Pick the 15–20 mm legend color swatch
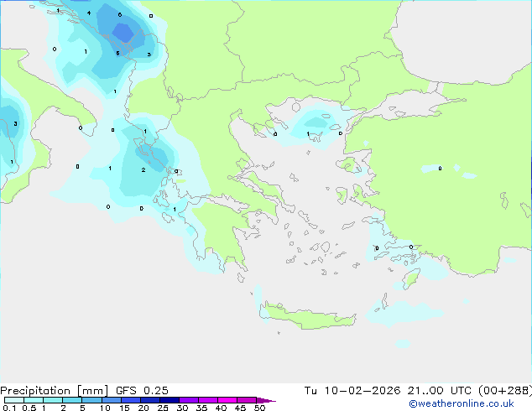Screen dimensions: 532x411 coord(130,400)
